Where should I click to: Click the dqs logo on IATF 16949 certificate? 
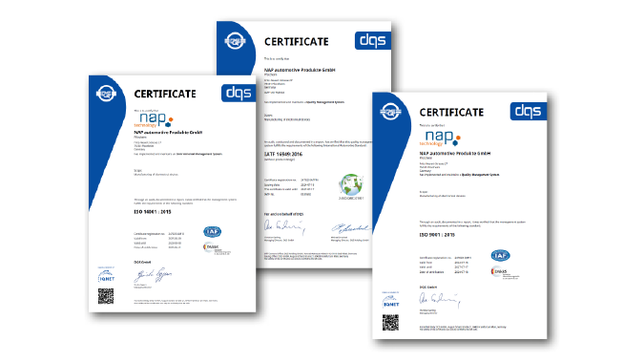373,40
